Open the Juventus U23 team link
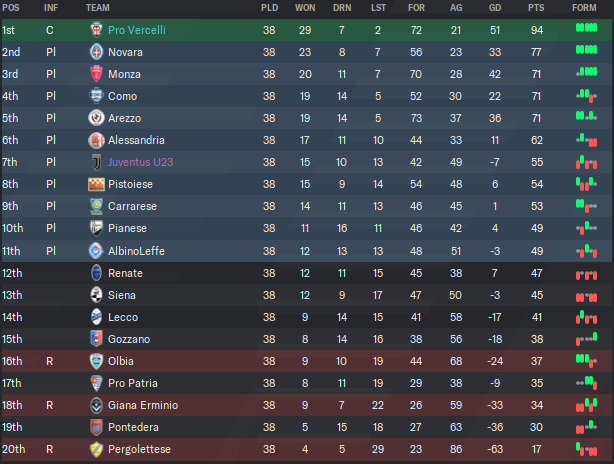614x464 pixels. pyautogui.click(x=141, y=162)
